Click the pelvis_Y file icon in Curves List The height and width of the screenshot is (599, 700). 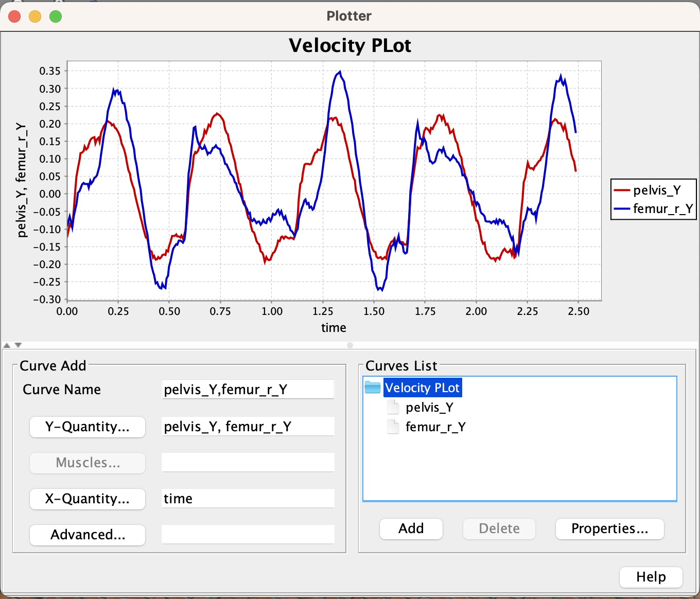coord(393,407)
